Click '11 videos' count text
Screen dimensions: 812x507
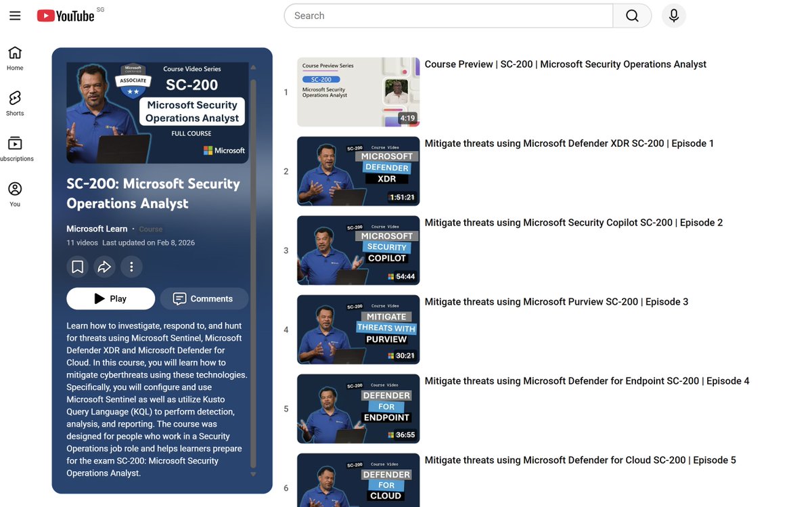coord(82,242)
